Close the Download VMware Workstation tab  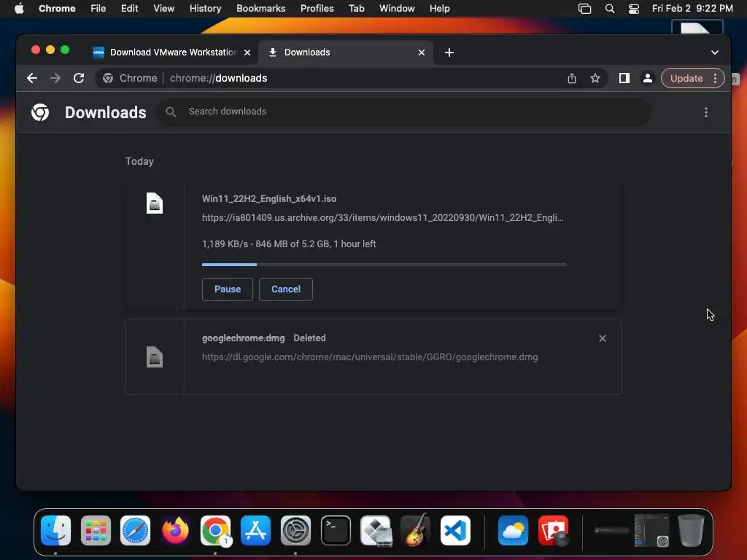click(x=247, y=52)
